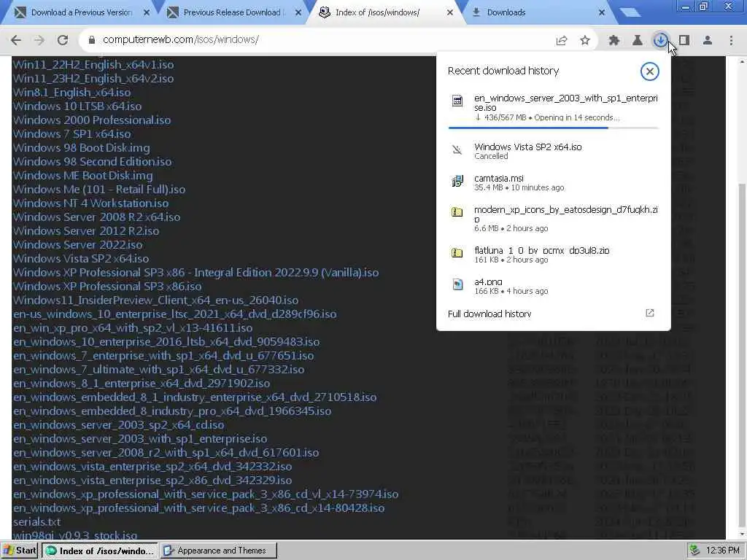Open Chrome Labs flask icon
The height and width of the screenshot is (560, 747).
coord(638,41)
